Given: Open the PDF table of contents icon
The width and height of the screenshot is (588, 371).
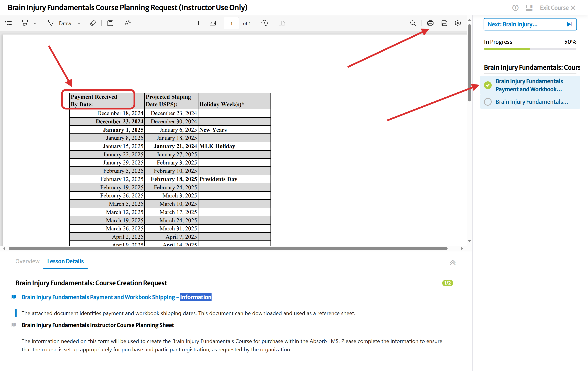Looking at the screenshot, I should [8, 23].
